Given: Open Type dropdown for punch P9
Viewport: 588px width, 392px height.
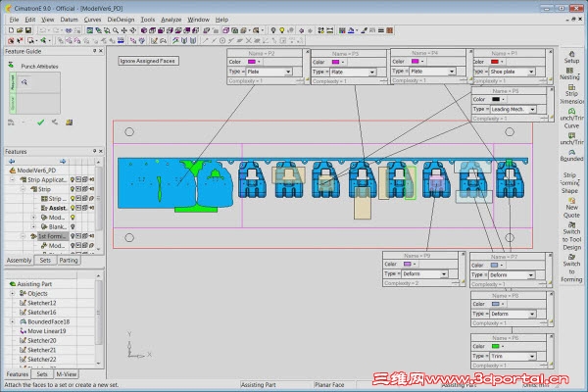Looking at the screenshot, I should (x=444, y=273).
